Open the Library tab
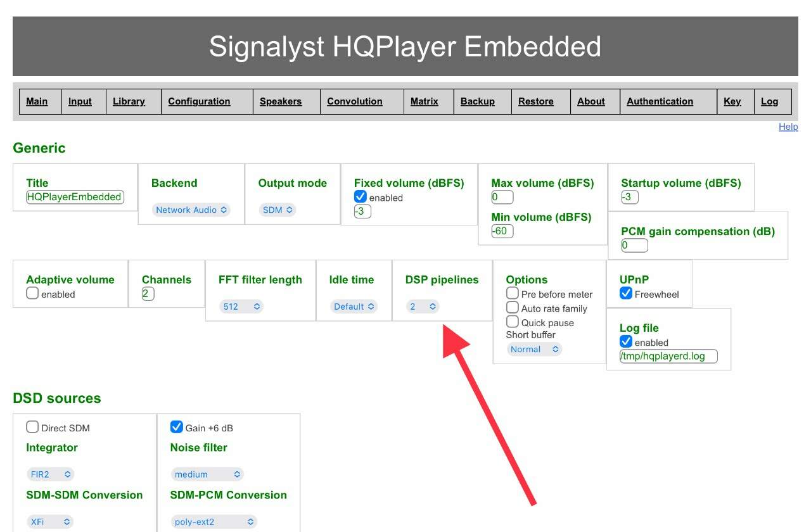This screenshot has height=532, width=811. click(129, 101)
